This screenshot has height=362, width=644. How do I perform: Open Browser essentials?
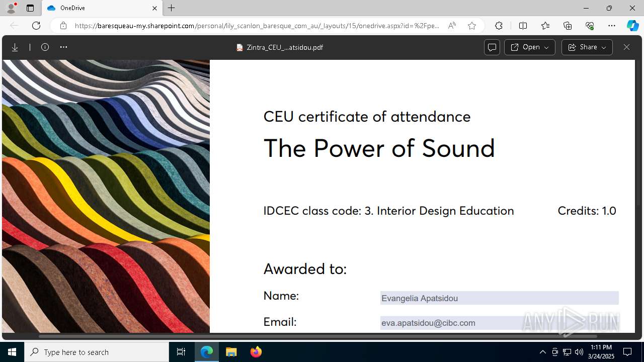pyautogui.click(x=590, y=26)
